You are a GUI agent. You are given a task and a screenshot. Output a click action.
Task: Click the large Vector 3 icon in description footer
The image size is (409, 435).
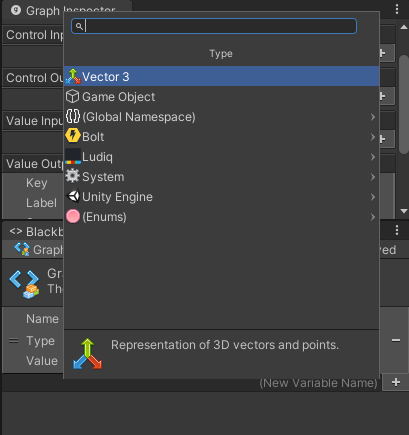click(87, 354)
